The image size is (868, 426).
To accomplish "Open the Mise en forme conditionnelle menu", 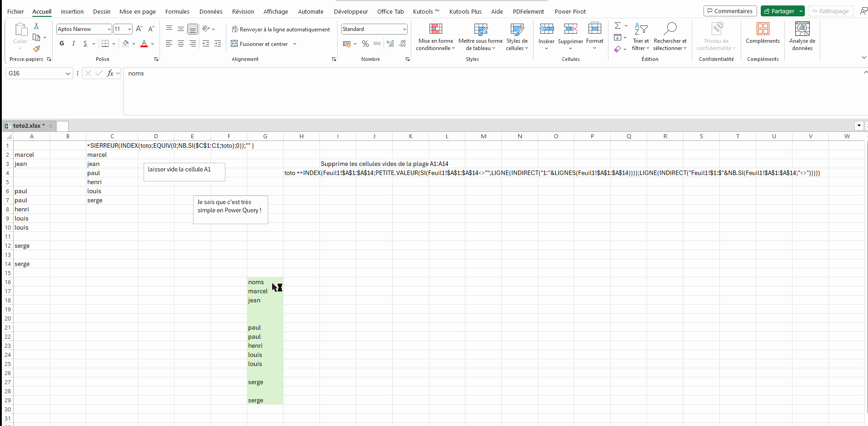I will pos(435,36).
